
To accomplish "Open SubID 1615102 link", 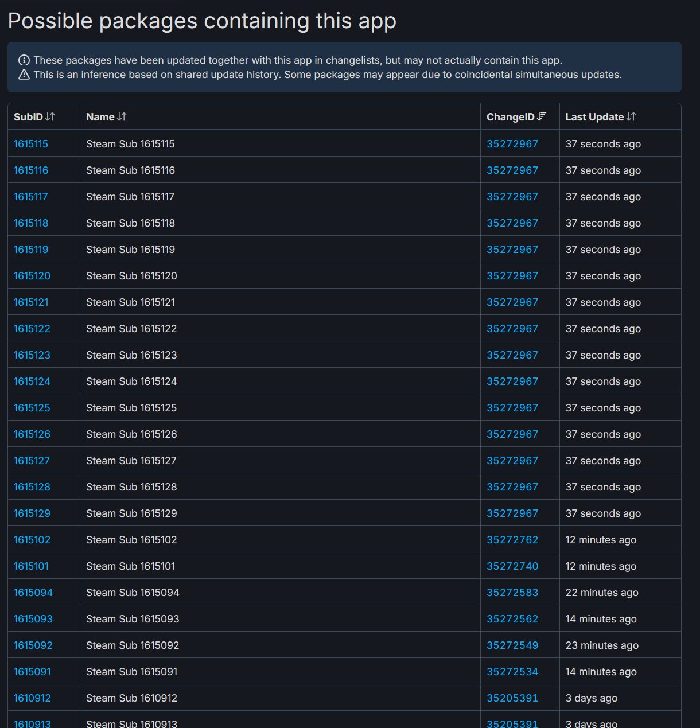I will pyautogui.click(x=32, y=540).
